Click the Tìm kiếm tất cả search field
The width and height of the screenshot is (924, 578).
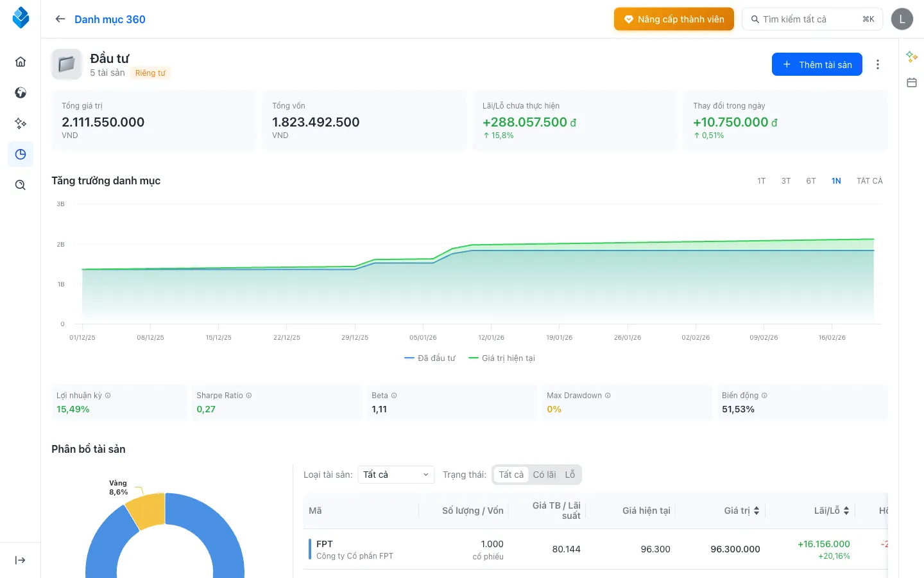(x=812, y=19)
